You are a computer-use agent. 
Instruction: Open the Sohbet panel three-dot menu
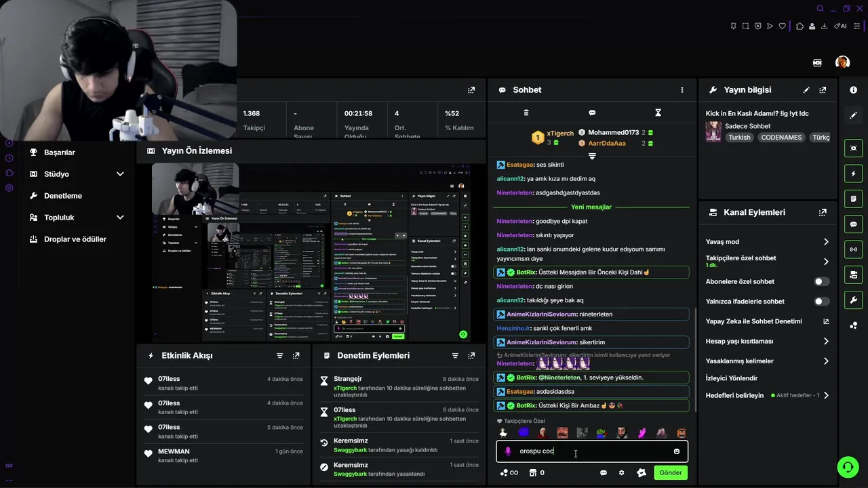[x=682, y=89]
